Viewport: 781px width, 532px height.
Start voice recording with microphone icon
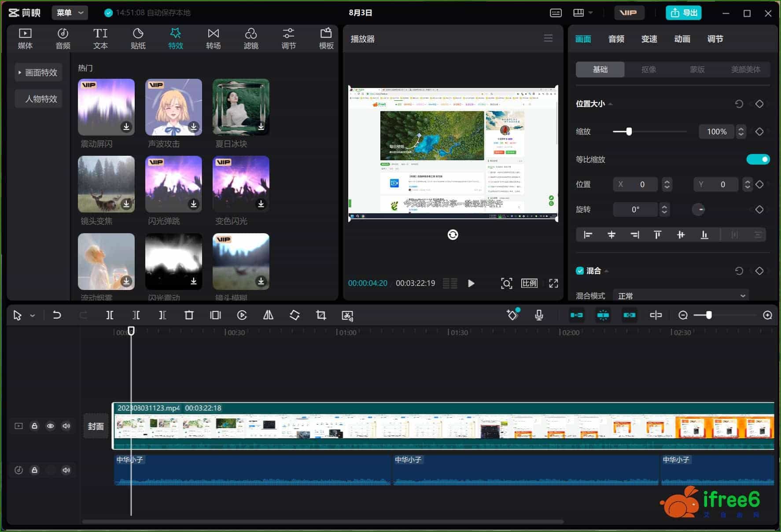coord(539,315)
